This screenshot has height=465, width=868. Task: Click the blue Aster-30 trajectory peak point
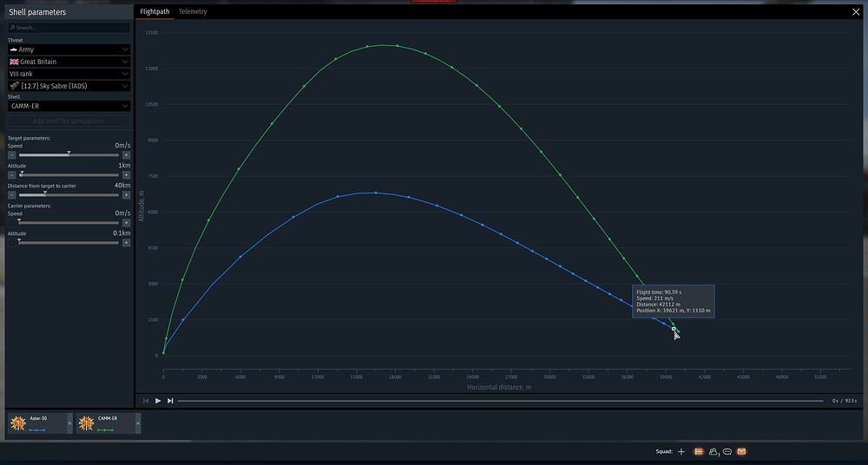pos(376,193)
